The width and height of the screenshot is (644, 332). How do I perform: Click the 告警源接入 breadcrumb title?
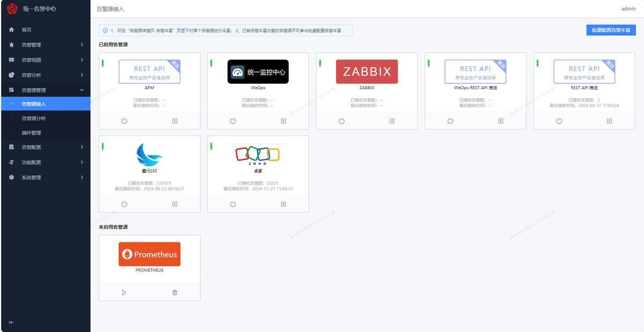[x=110, y=9]
